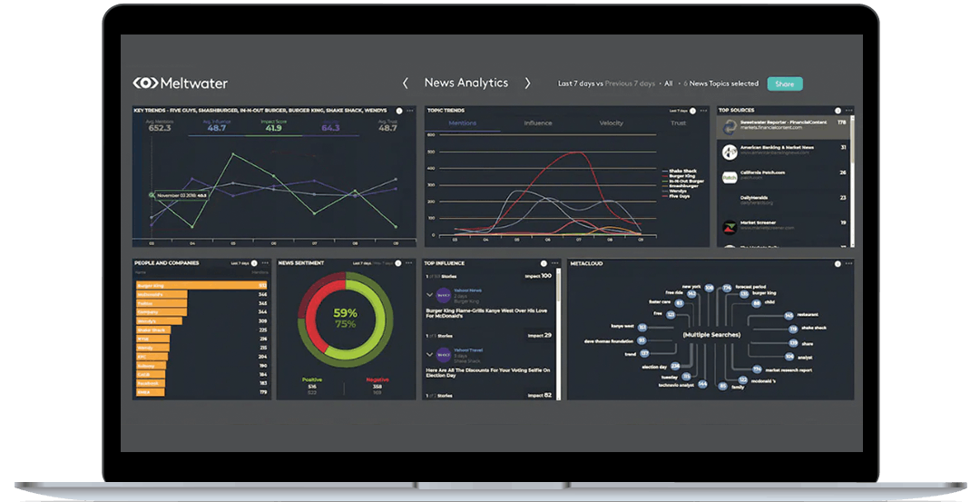
Task: Click the Share button
Action: click(784, 84)
